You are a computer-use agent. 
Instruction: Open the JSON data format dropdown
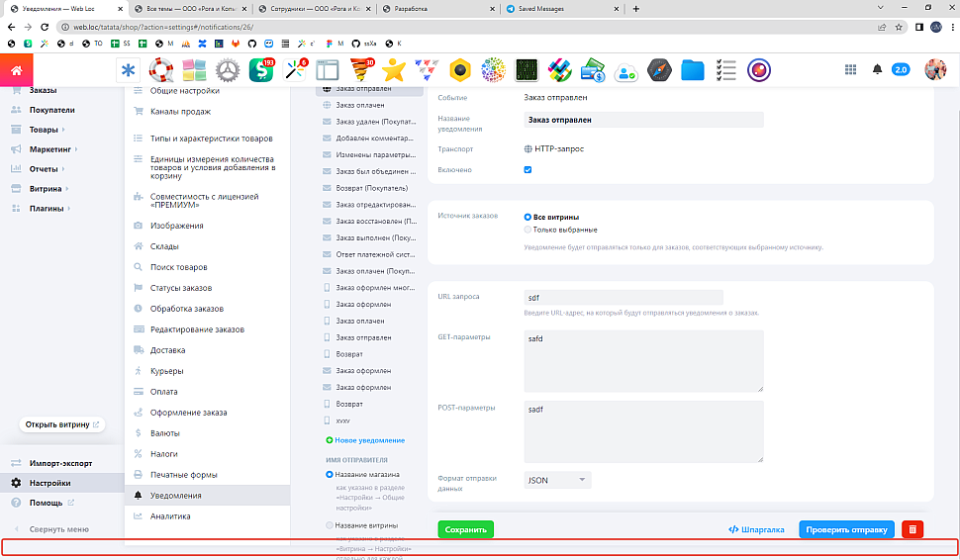(x=557, y=480)
